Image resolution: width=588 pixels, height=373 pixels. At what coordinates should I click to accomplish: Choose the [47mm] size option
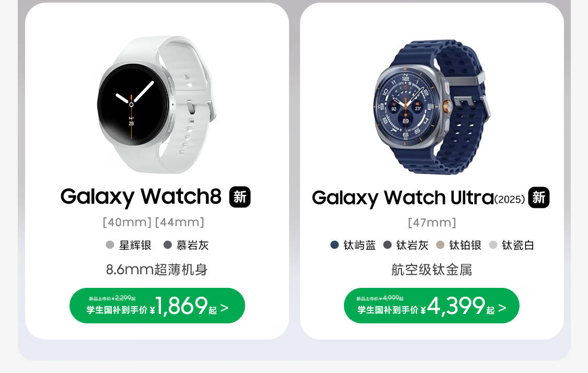432,223
